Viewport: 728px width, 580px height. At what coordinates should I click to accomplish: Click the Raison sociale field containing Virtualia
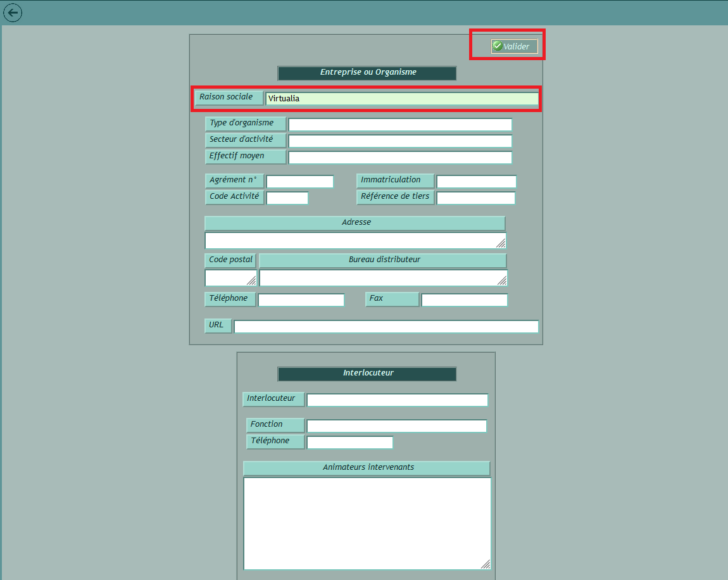pos(401,99)
